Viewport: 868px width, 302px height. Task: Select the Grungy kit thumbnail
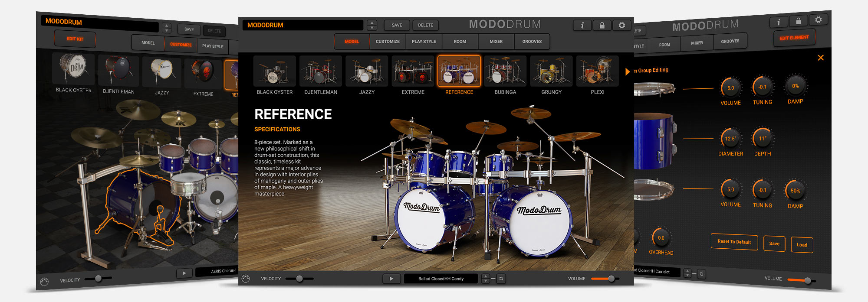pos(551,71)
